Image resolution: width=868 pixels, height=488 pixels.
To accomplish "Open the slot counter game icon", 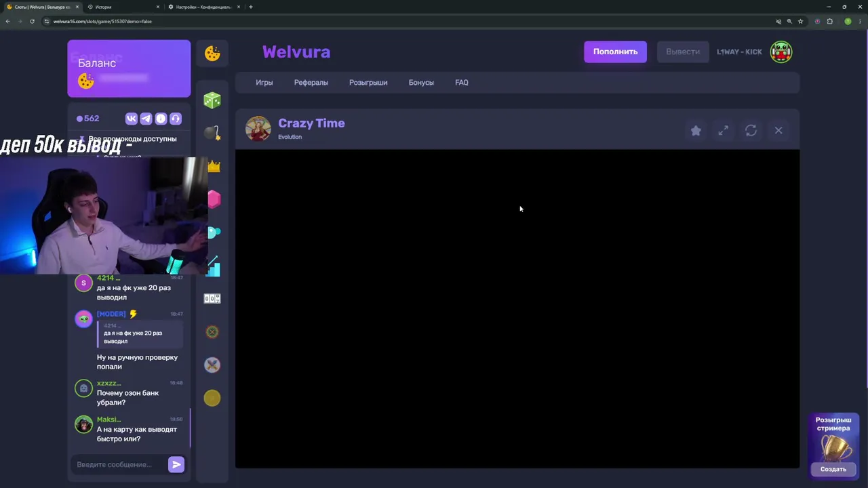I will pyautogui.click(x=212, y=299).
